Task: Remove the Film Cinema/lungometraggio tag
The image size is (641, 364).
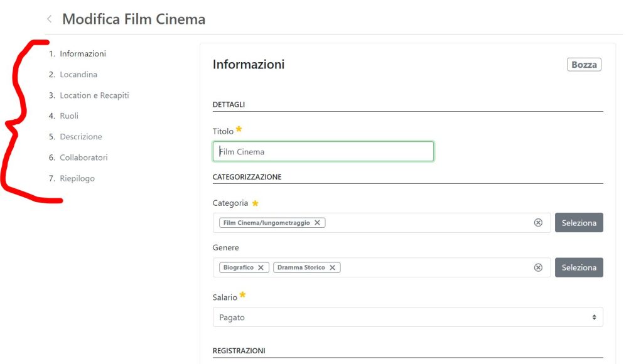Action: (317, 223)
